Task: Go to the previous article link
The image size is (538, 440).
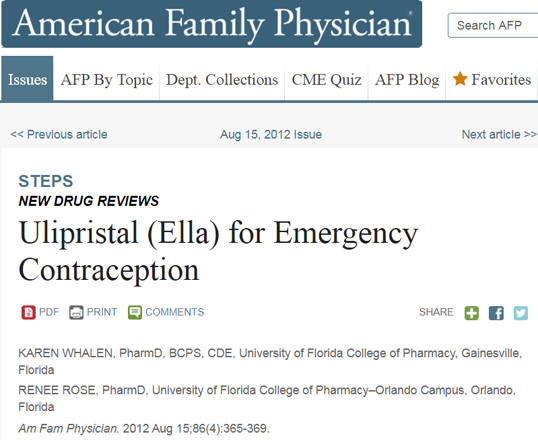Action: (59, 134)
